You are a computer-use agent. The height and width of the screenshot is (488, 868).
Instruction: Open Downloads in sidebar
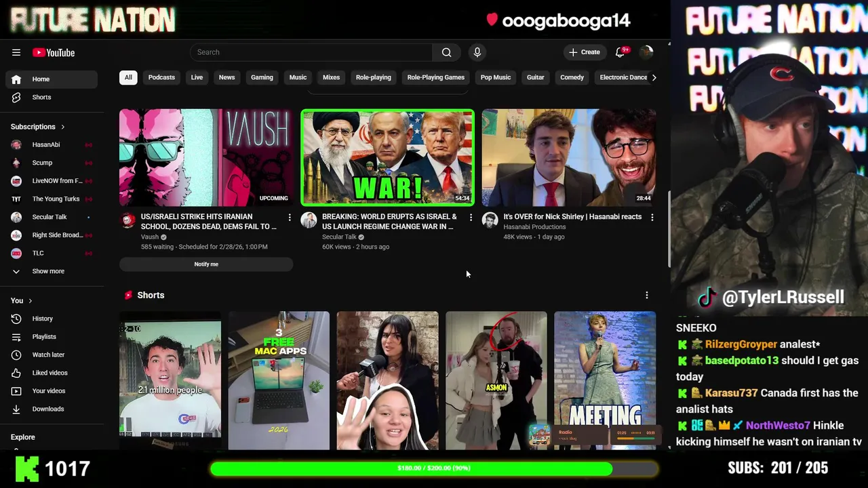pos(52,409)
